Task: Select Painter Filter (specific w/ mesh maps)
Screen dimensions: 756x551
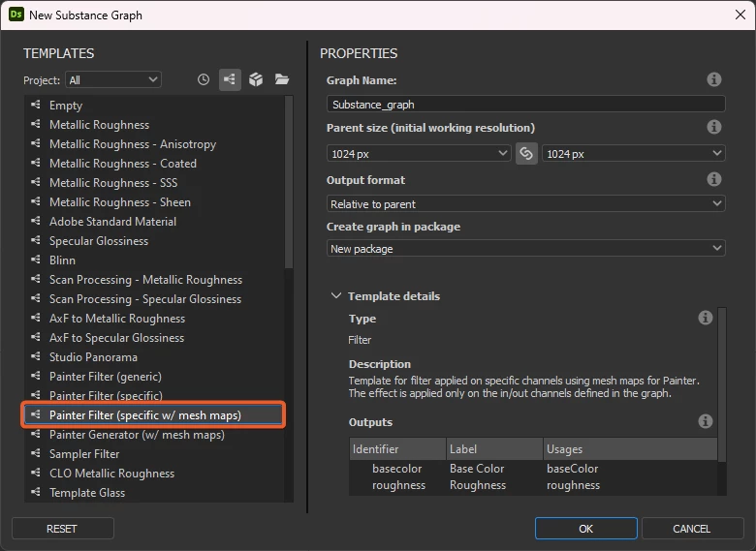Action: 154,415
